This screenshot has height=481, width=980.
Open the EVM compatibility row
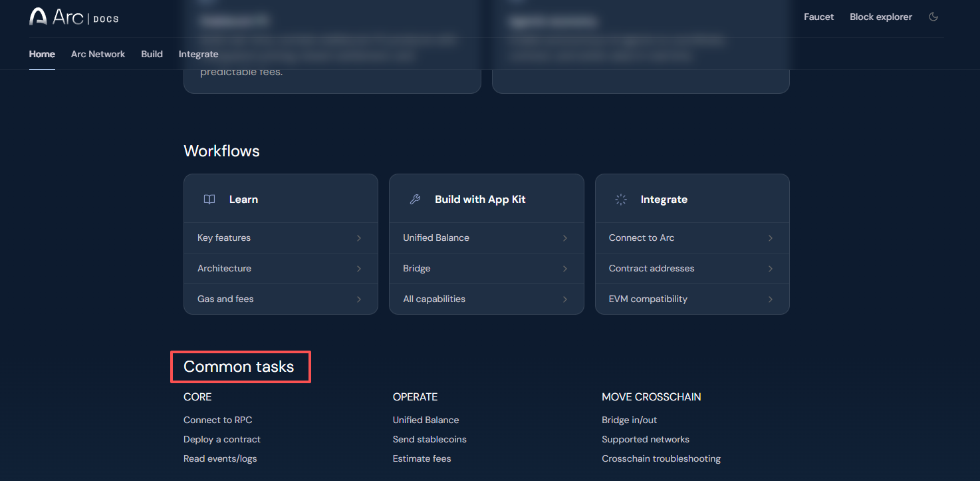[x=692, y=299]
